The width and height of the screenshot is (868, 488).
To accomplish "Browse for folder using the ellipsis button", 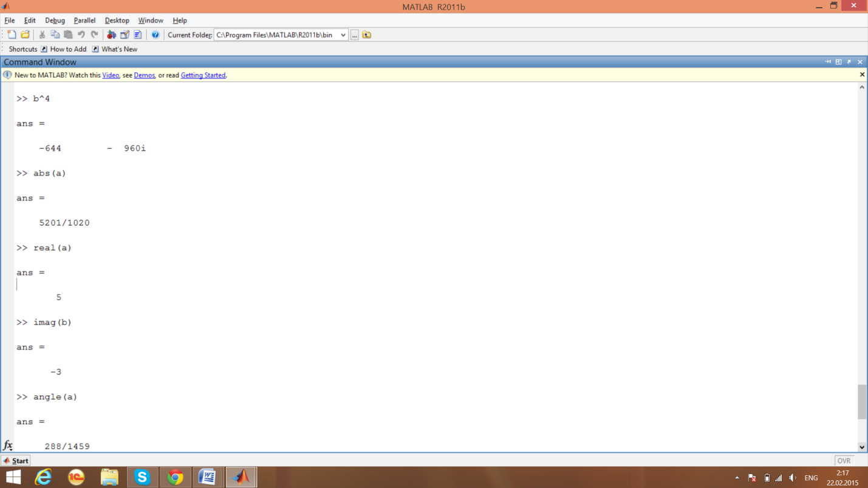I will pyautogui.click(x=354, y=35).
